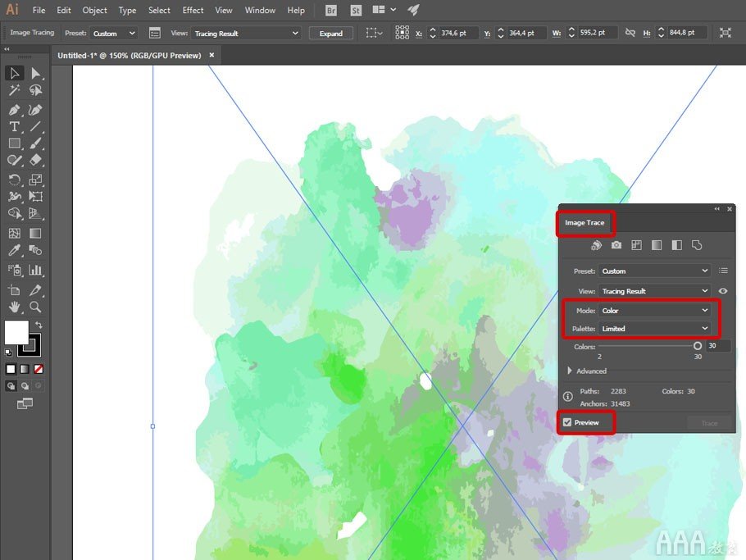Select the Free Transform tool

[x=36, y=197]
